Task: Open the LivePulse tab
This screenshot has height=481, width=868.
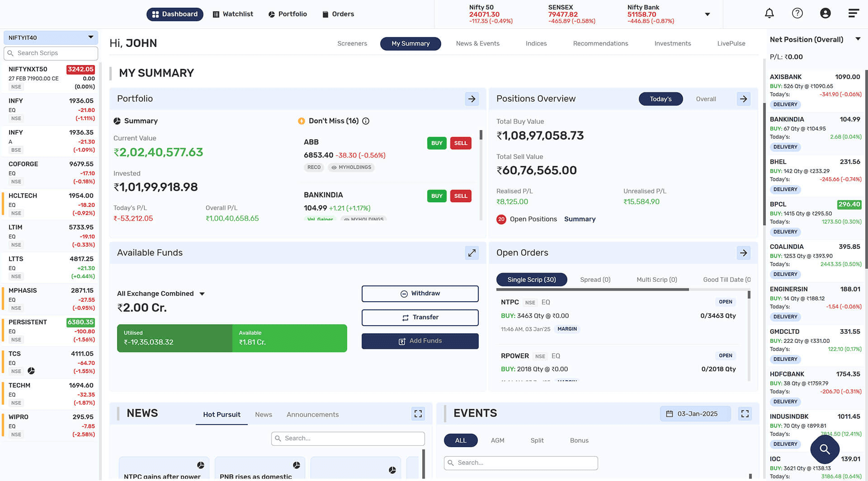Action: [x=731, y=43]
